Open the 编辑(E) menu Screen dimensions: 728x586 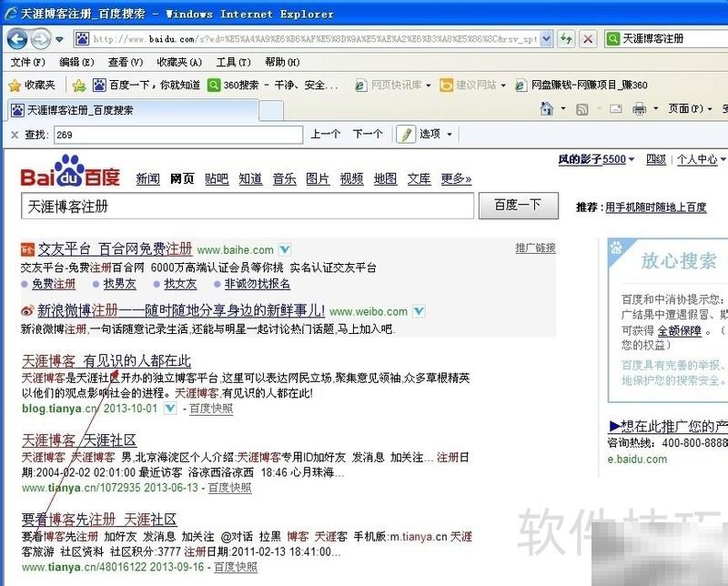click(x=76, y=62)
